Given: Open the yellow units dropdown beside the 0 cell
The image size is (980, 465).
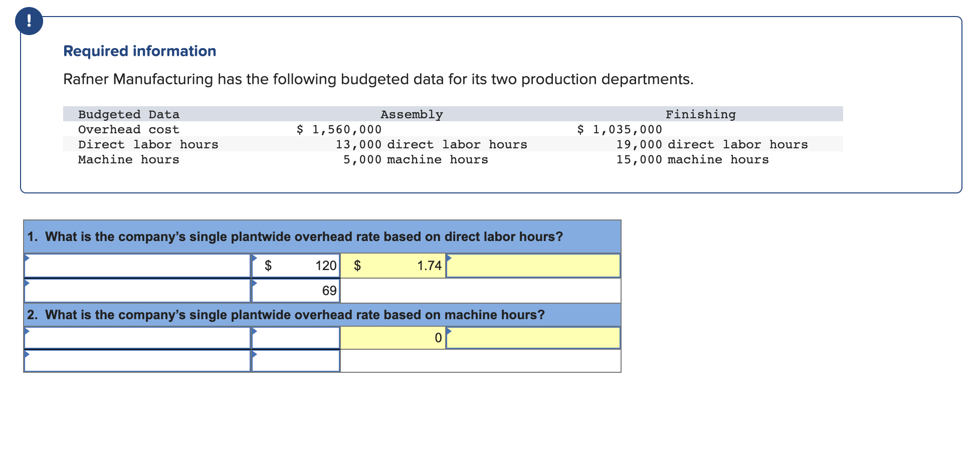Looking at the screenshot, I should [x=533, y=338].
